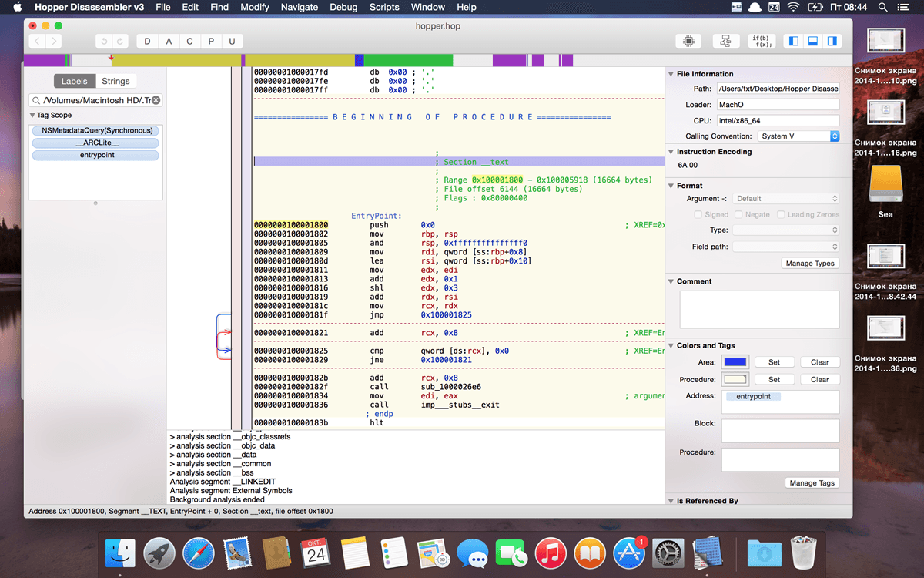Open Safari from the Dock
The width and height of the screenshot is (924, 578).
coord(199,553)
